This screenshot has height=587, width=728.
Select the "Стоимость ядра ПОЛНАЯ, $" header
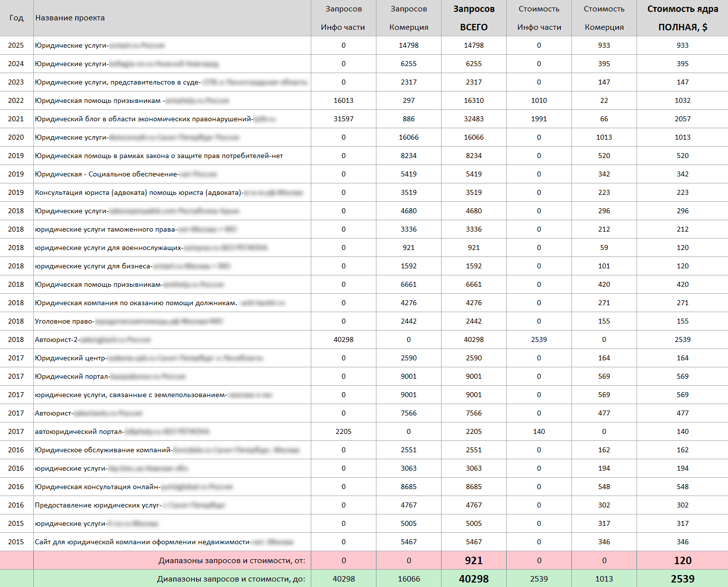[682, 18]
